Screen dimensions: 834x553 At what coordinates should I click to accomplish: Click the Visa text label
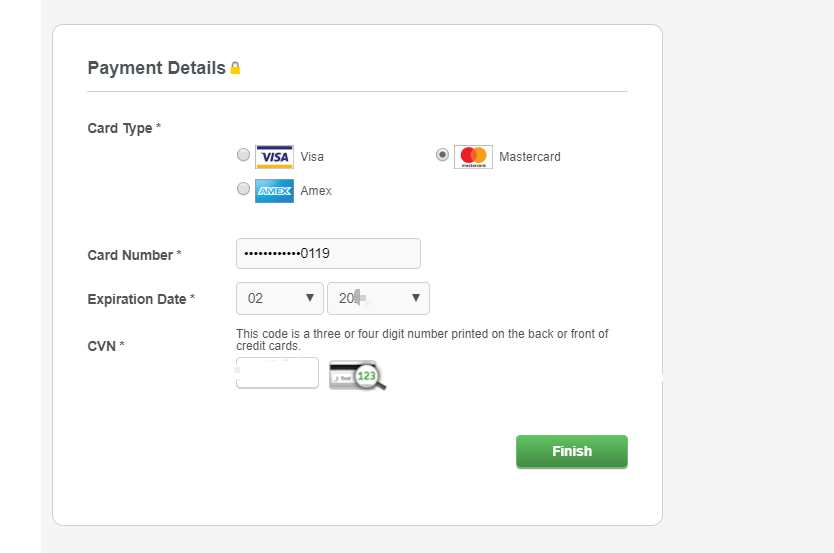(x=312, y=157)
